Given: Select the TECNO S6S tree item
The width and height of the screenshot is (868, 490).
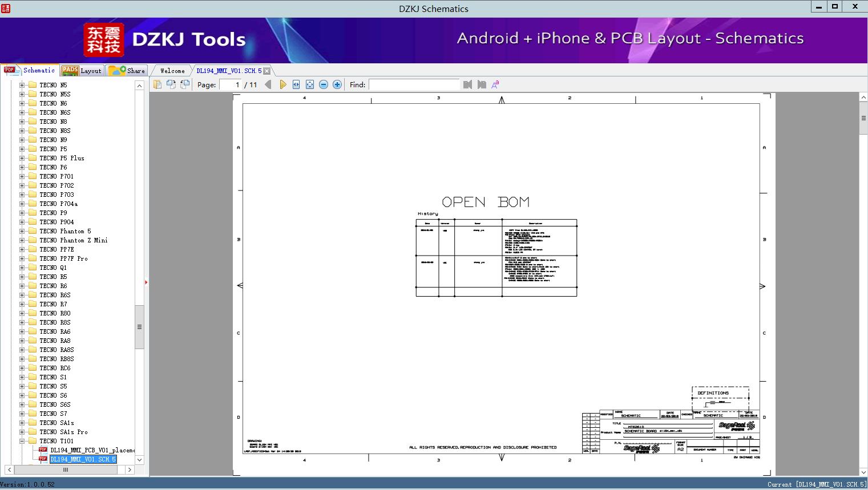Looking at the screenshot, I should (x=55, y=404).
